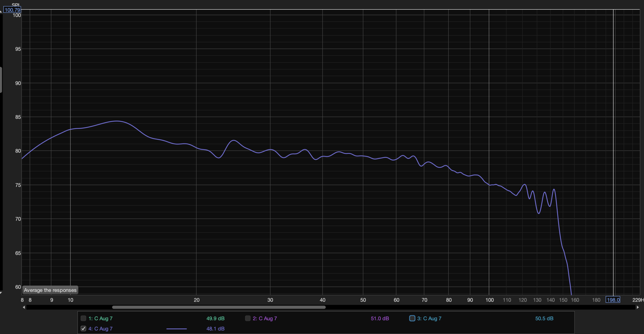Click the 48.1 dB readout of trace 4
644x334 pixels.
click(x=215, y=328)
